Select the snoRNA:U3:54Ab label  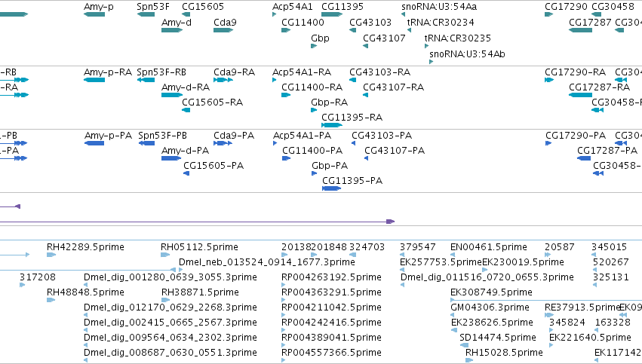467,54
